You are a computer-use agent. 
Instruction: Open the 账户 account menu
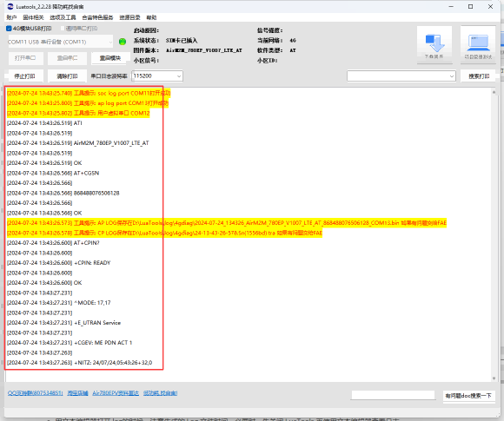coord(11,17)
